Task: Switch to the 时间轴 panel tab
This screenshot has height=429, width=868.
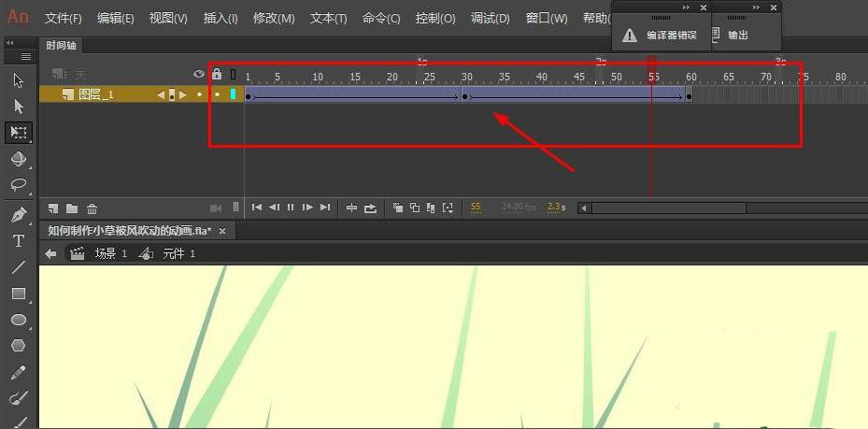Action: (62, 45)
